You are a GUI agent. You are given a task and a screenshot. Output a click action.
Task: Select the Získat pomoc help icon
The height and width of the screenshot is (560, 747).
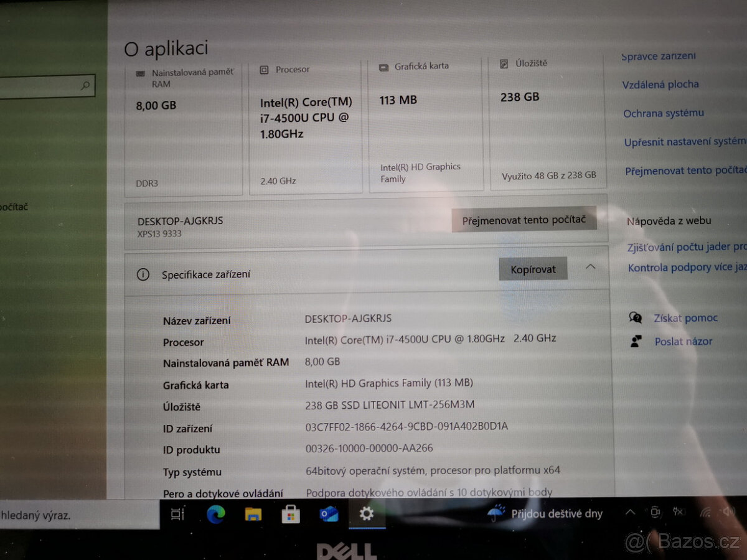click(636, 318)
